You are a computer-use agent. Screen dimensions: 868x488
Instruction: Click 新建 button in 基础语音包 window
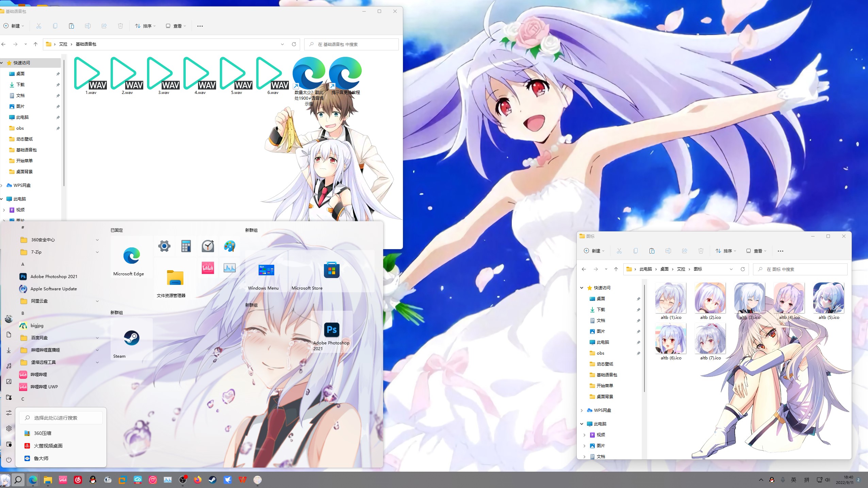(14, 26)
